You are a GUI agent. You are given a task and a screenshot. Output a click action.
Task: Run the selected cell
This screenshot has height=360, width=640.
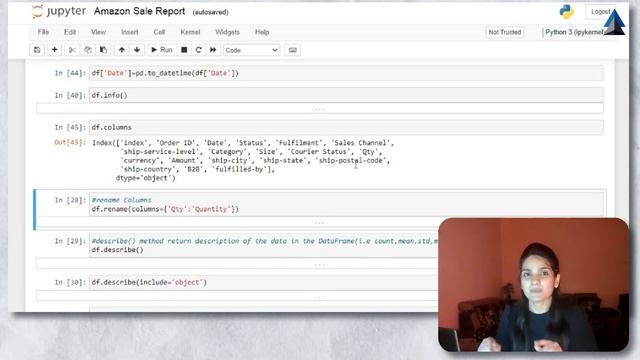click(x=162, y=50)
